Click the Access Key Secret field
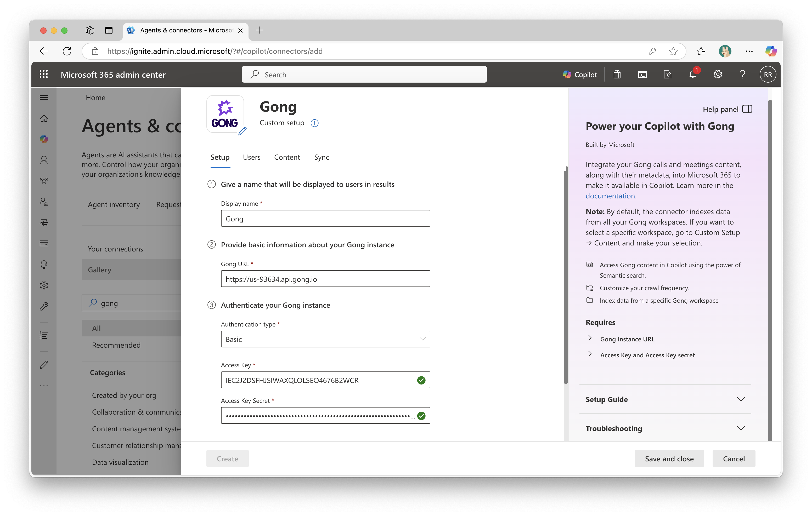 (325, 416)
